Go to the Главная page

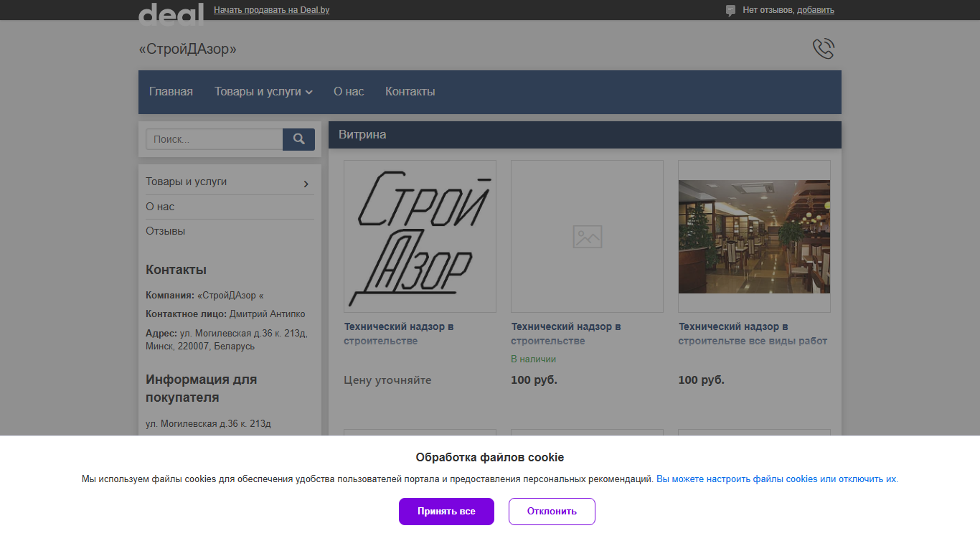click(x=171, y=92)
